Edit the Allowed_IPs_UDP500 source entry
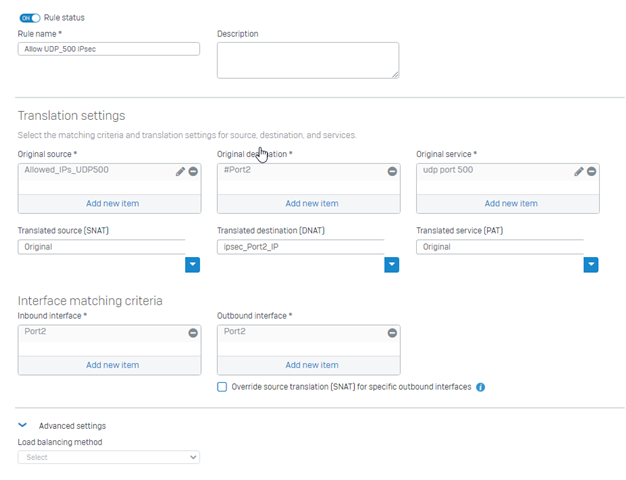The width and height of the screenshot is (626, 480). point(180,171)
